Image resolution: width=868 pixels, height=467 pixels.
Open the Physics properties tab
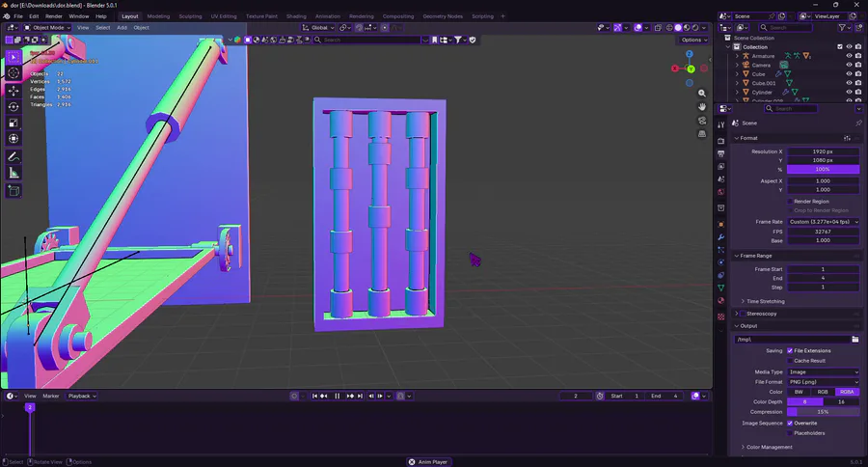point(721,262)
